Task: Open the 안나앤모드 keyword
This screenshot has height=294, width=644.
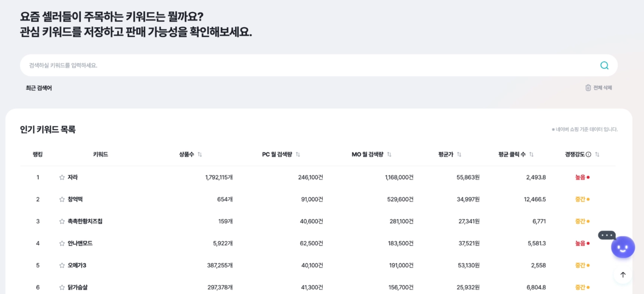Action: tap(80, 243)
